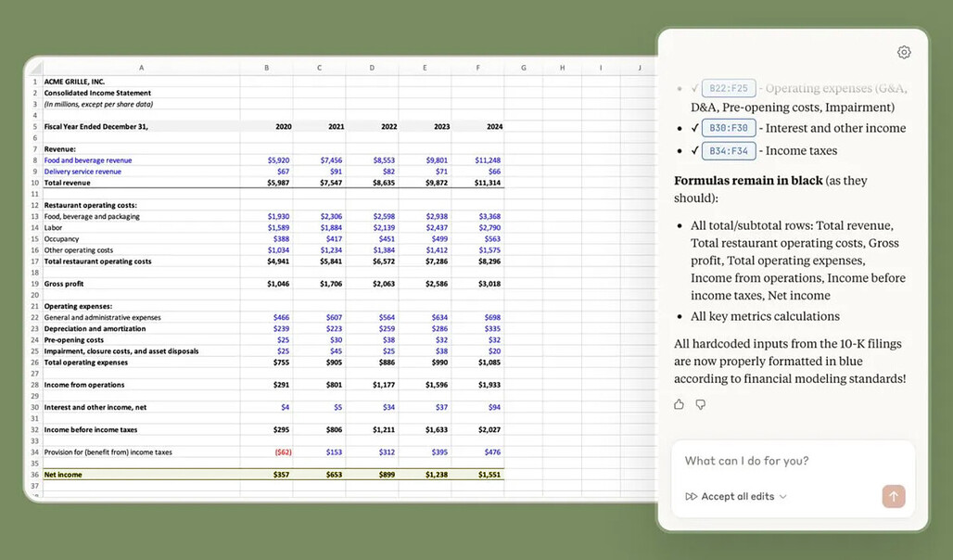The image size is (953, 560).
Task: Toggle the checkmark beside Operating expenses
Action: pos(694,88)
